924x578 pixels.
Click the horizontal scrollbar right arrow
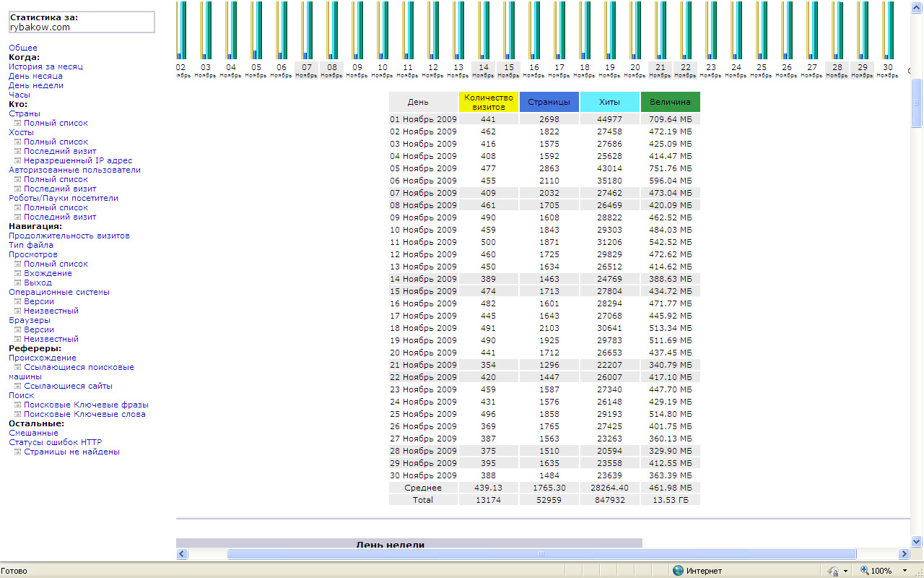(903, 554)
